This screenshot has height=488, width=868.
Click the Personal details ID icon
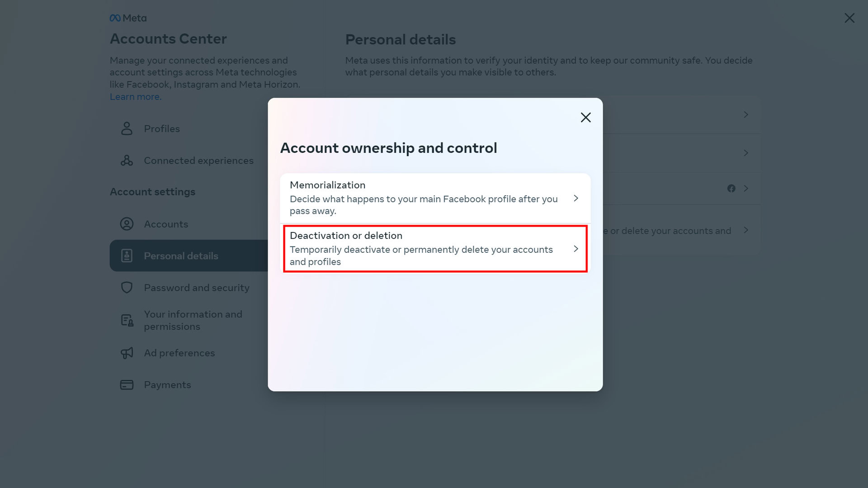[127, 256]
